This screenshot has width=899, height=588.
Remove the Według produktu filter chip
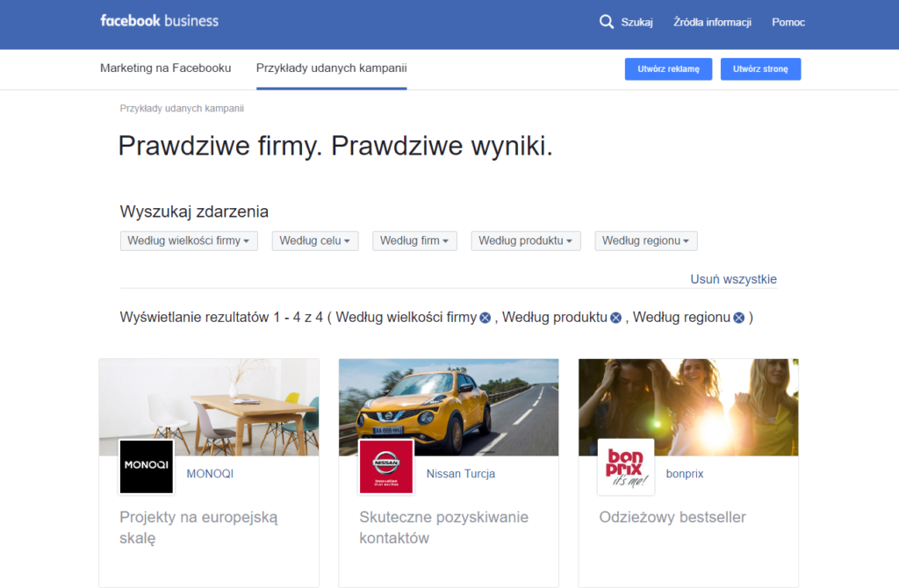[615, 317]
